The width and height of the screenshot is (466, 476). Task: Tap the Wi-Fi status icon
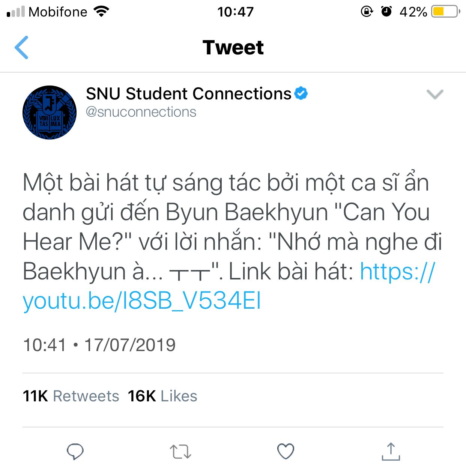[101, 11]
